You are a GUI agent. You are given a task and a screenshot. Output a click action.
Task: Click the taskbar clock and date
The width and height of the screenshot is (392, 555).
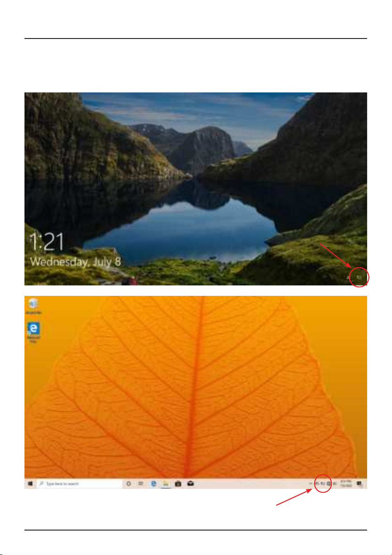tap(346, 484)
